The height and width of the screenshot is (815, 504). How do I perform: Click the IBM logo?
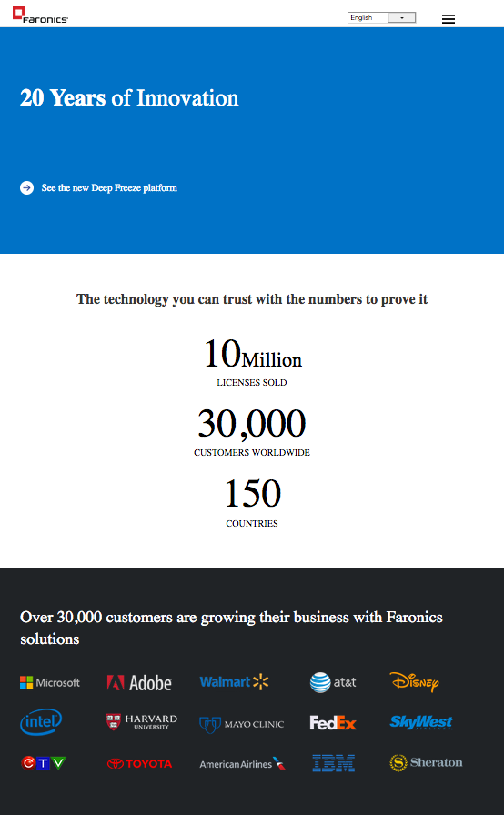(334, 763)
